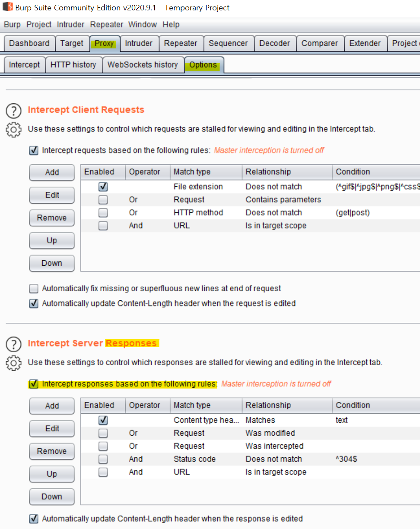This screenshot has height=529, width=420.
Task: Open gear options for Intercept Server Responses
Action: click(x=13, y=363)
